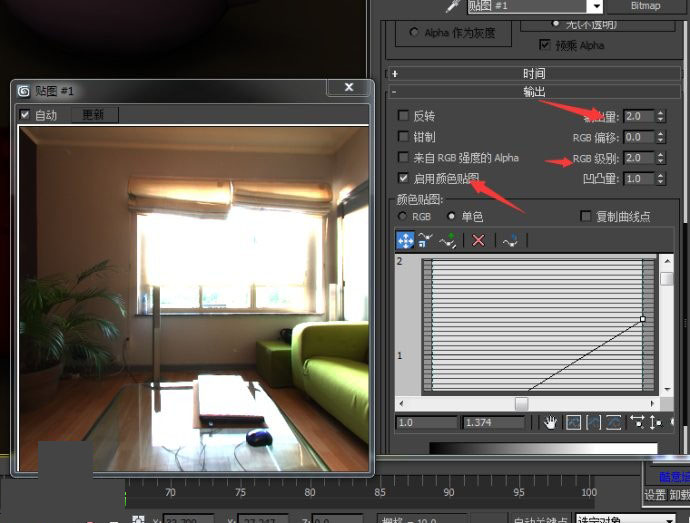The height and width of the screenshot is (523, 690).
Task: Click the eyedropper icon beside the map name
Action: point(454,6)
